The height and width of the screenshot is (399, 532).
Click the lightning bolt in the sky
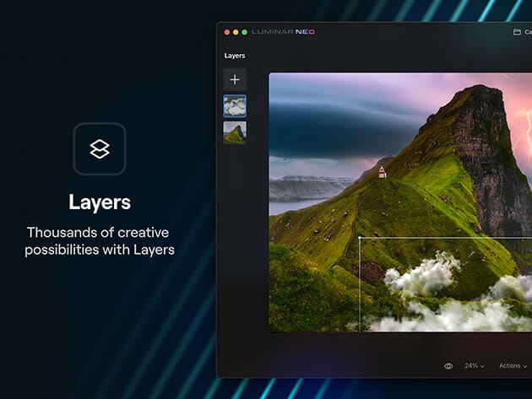click(x=525, y=135)
